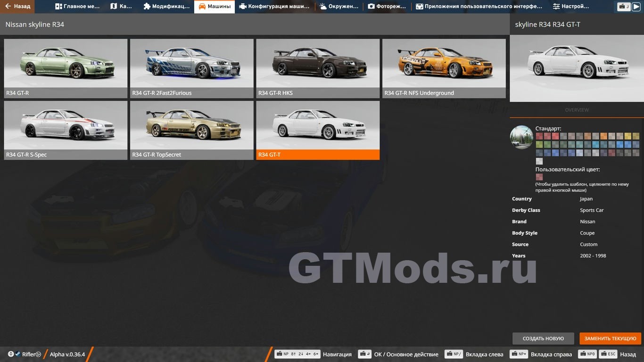Select the Машины tab
Screen dimensions: 644x362
tap(215, 7)
